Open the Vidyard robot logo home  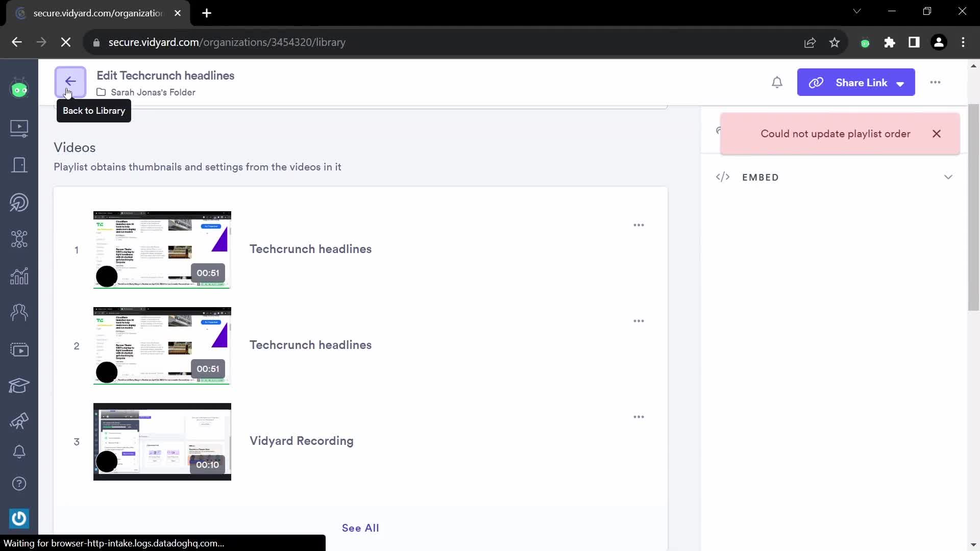pos(19,89)
